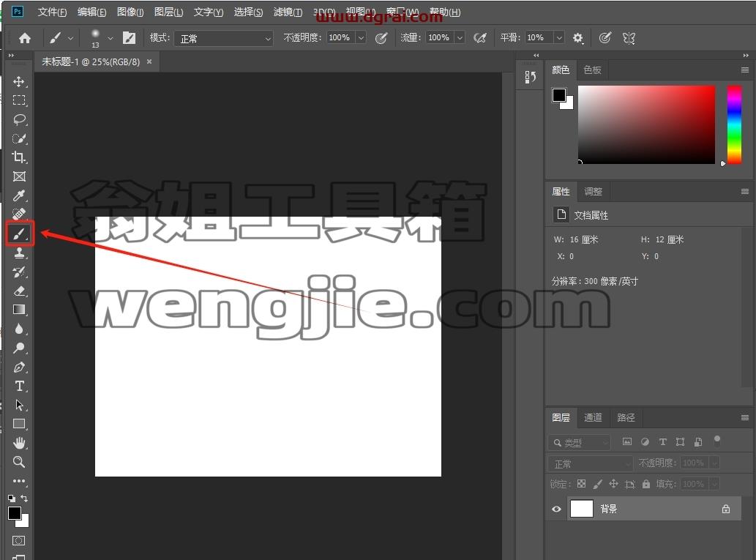Open the layer filter 类型 dropdown
The height and width of the screenshot is (560, 756).
(x=580, y=442)
